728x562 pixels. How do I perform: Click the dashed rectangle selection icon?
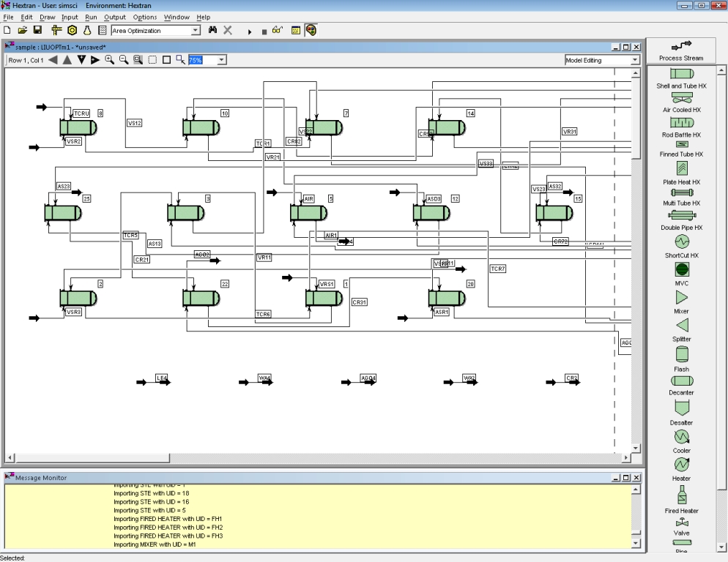[x=152, y=60]
